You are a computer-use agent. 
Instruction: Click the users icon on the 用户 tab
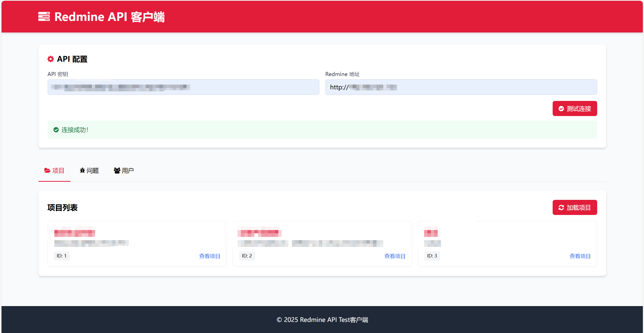click(x=117, y=170)
